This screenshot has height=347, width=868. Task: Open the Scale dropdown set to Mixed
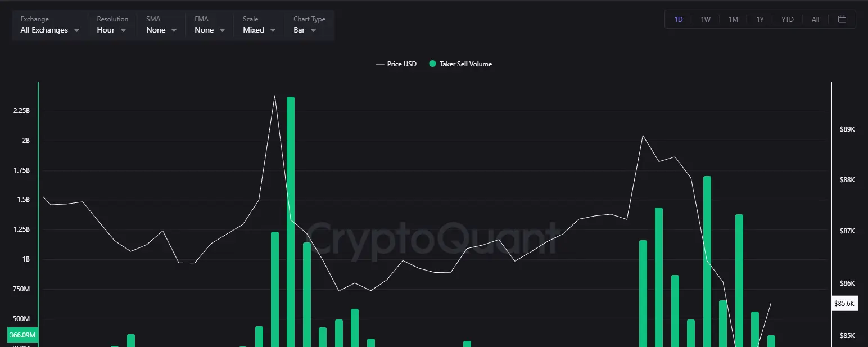(x=257, y=30)
